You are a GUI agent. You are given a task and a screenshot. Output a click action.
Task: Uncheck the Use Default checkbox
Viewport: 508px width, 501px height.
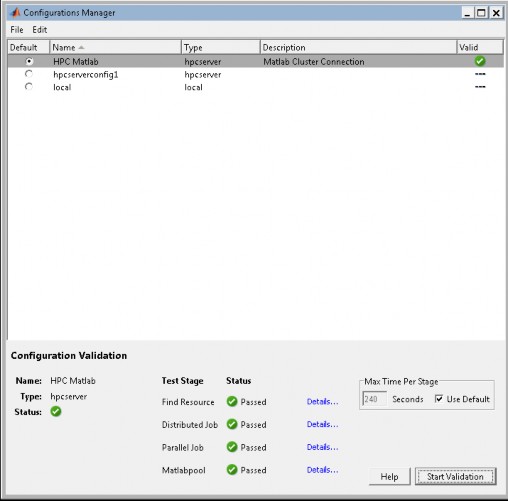[x=439, y=399]
